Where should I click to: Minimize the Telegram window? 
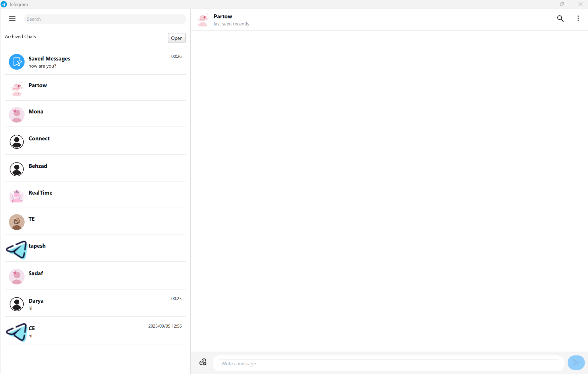coord(544,4)
